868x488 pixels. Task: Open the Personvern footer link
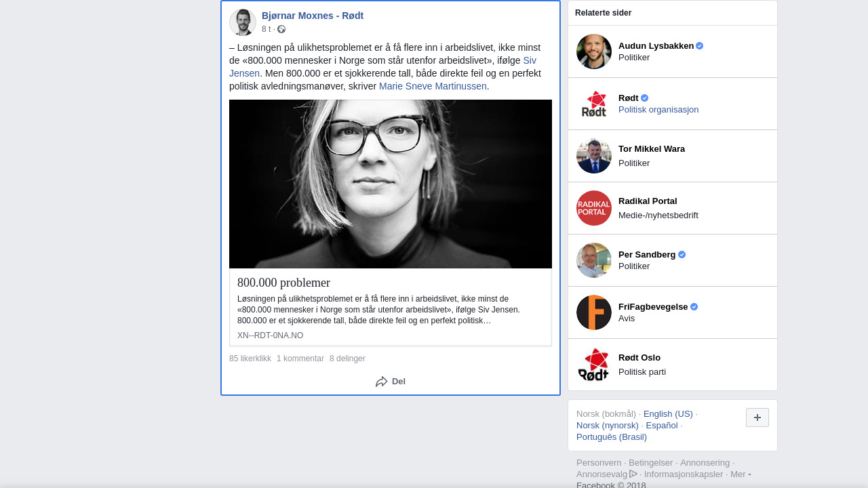pos(599,463)
